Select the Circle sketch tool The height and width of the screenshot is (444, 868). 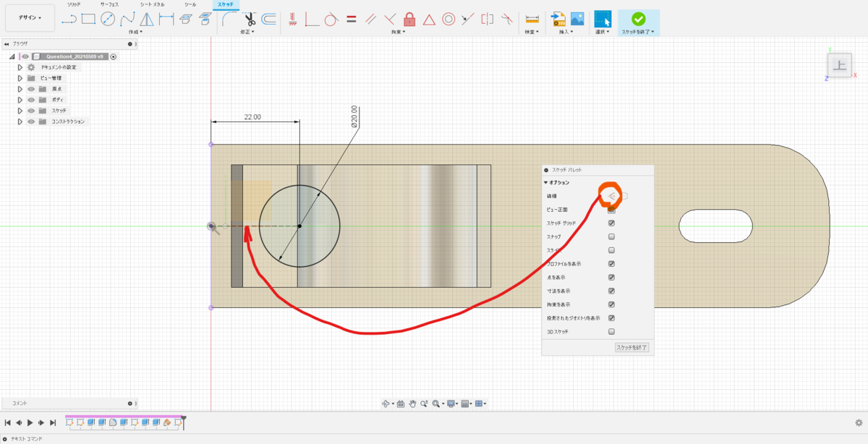point(108,19)
